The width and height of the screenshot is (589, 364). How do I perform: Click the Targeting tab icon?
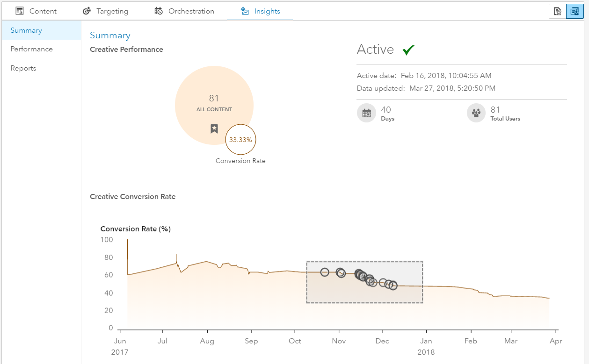tap(87, 11)
